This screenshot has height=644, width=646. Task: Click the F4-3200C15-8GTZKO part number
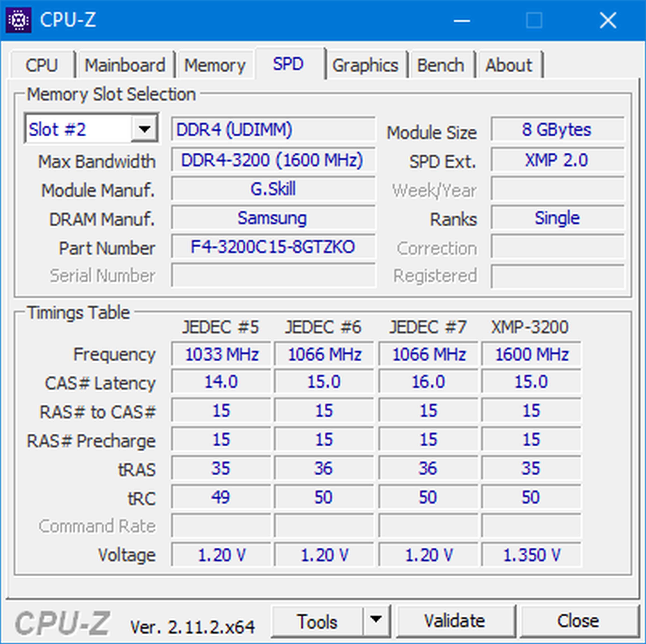click(273, 247)
